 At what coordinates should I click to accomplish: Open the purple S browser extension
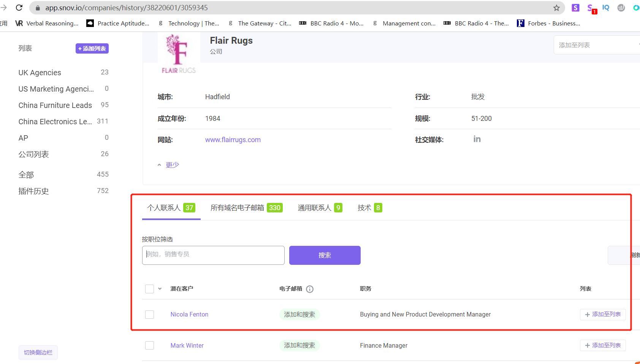click(575, 8)
